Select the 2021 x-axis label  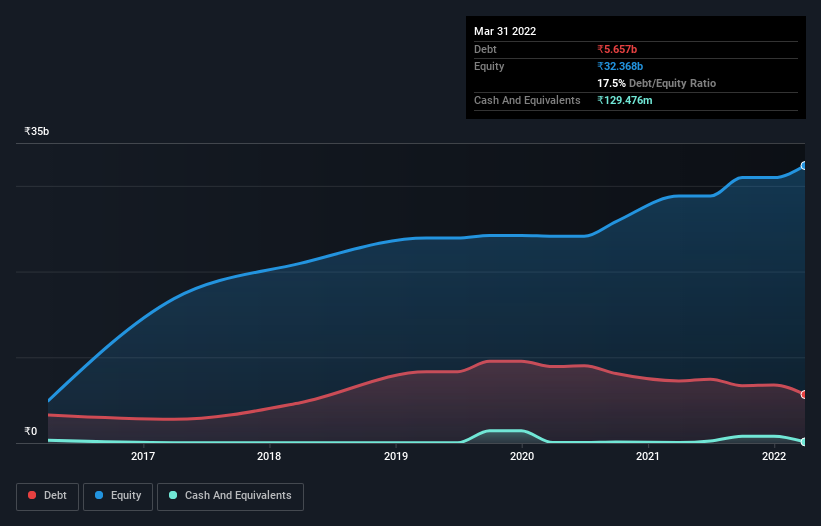point(648,456)
